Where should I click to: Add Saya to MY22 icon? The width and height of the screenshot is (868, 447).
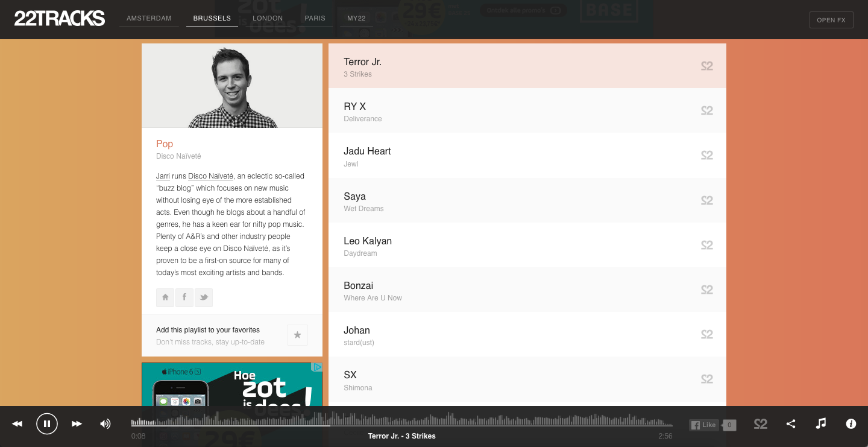pyautogui.click(x=707, y=200)
